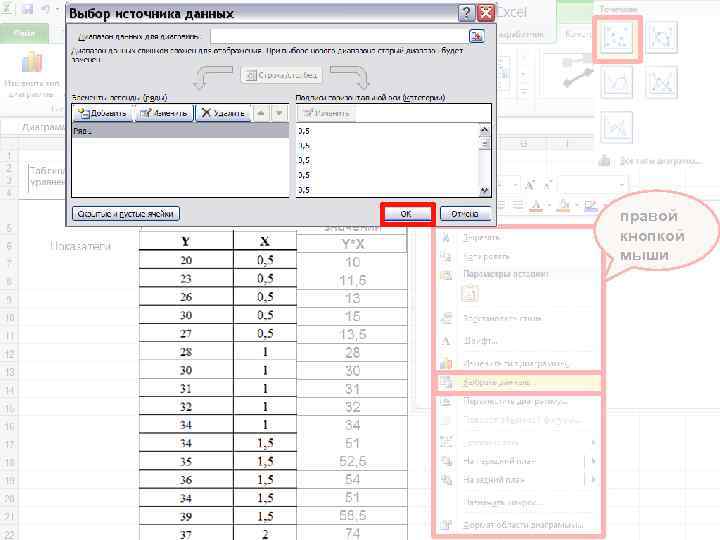Click Восстановить стиль in context menu
Screen dimensions: 720x540
click(502, 318)
